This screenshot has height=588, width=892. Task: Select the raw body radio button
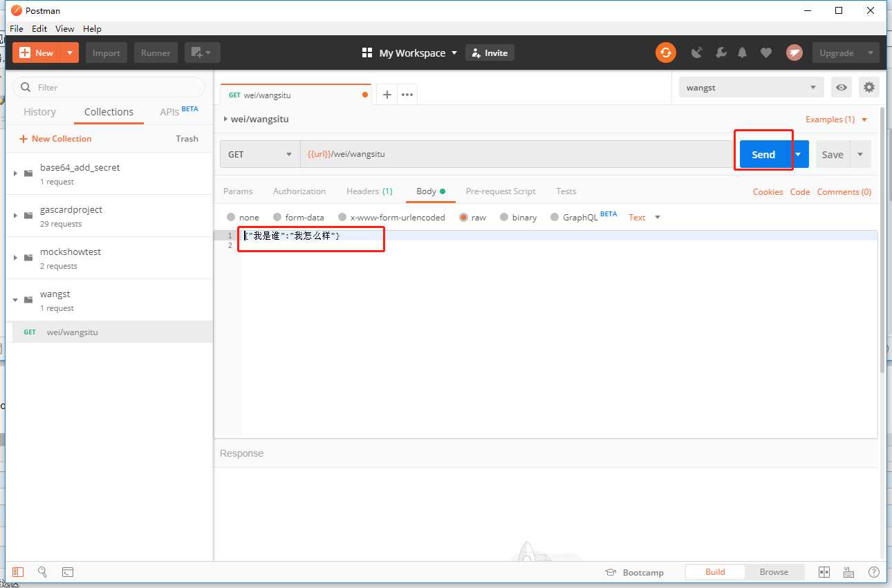[464, 217]
